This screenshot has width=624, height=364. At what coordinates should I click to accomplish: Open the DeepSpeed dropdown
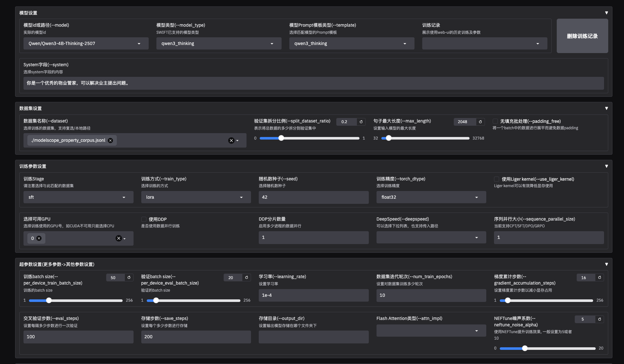tap(431, 237)
